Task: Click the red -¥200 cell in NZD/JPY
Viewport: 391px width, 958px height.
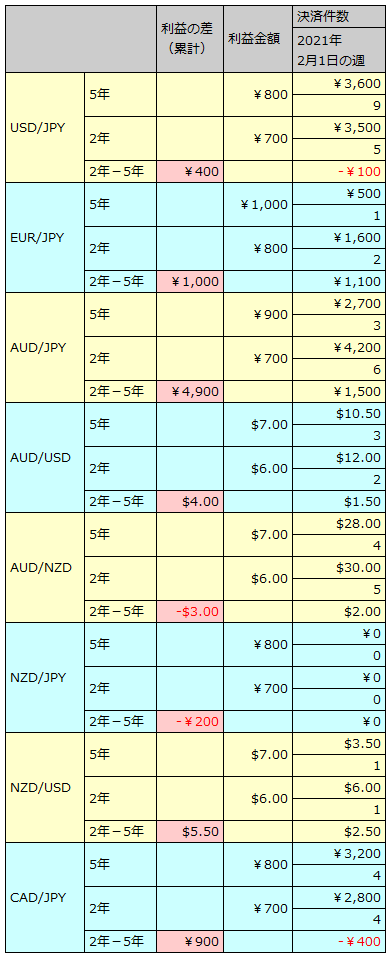Action: (x=190, y=721)
